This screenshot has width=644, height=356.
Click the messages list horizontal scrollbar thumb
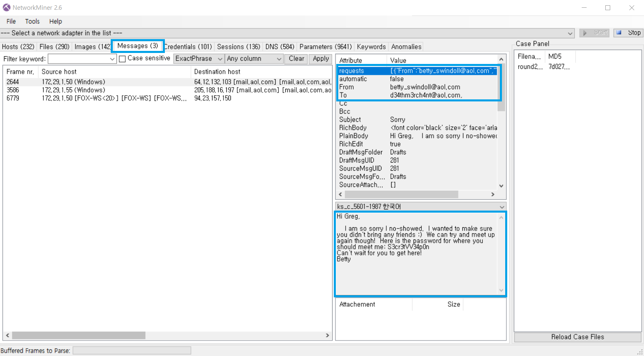[79, 335]
